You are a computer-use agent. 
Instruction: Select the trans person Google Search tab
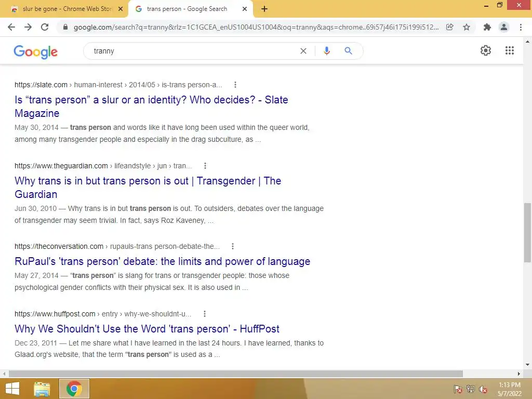[187, 9]
